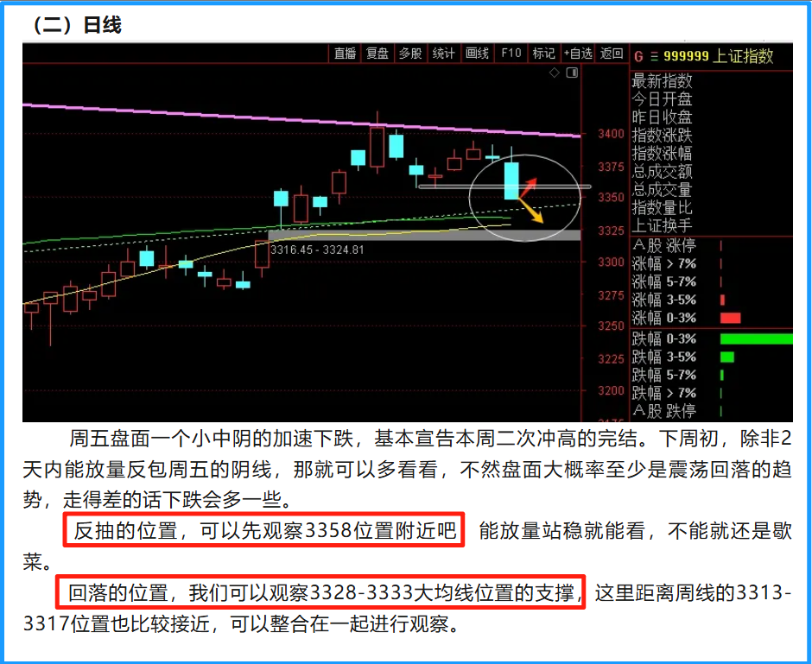Click the 3400 price axis label
The height and width of the screenshot is (664, 812).
tap(611, 134)
